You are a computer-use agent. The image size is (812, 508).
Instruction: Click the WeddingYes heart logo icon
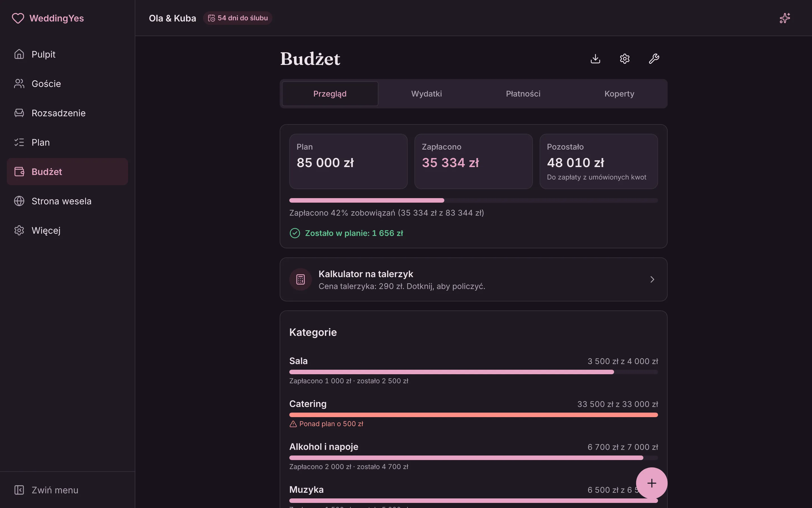(18, 18)
